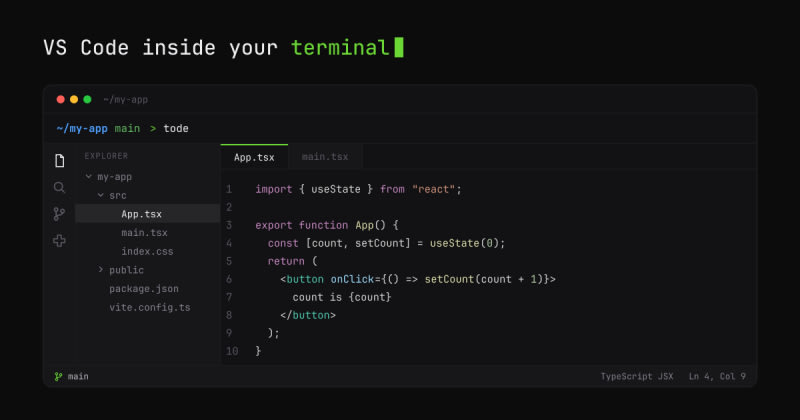Click the closing </button> tag on line 8
The height and width of the screenshot is (420, 800).
click(x=308, y=315)
